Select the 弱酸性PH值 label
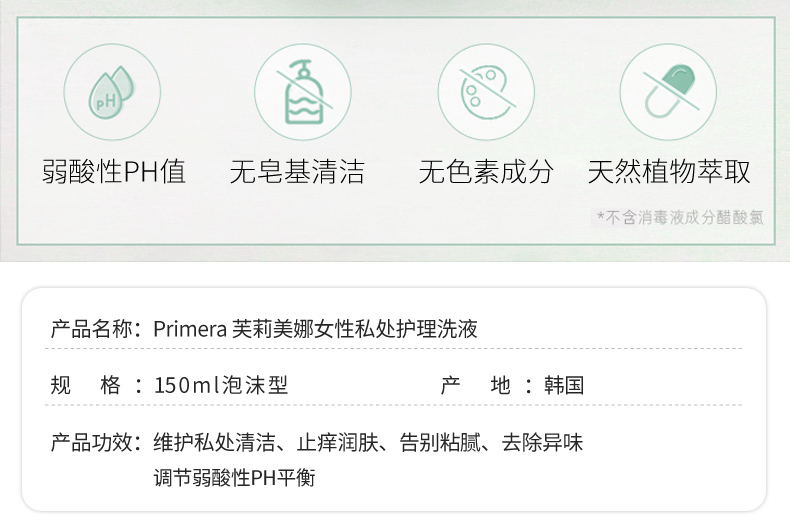Viewport: 790px width, 525px height. [x=114, y=172]
